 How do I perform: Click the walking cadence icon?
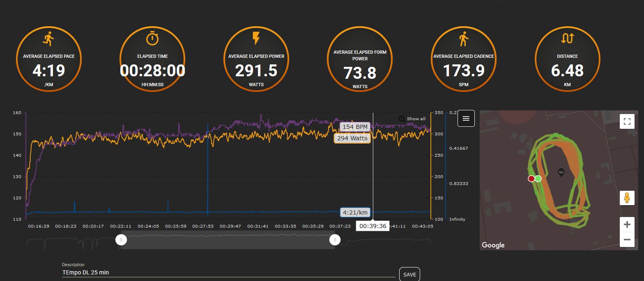click(x=464, y=39)
